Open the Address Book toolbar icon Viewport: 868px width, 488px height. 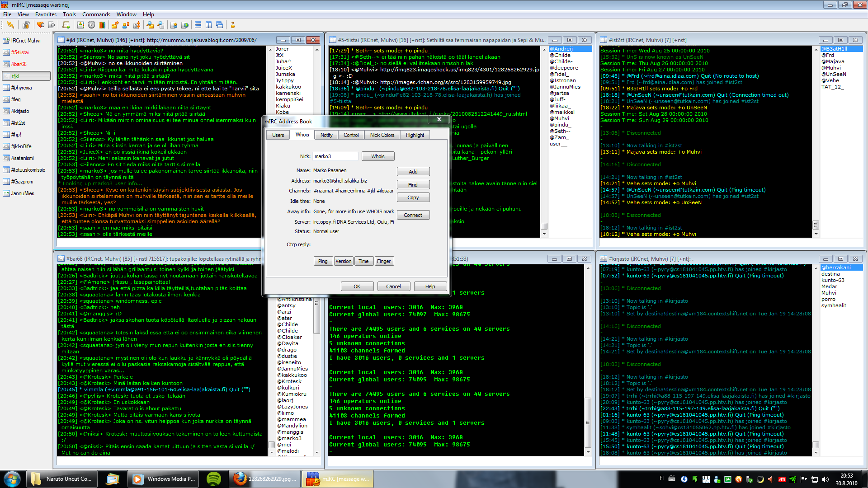pos(80,25)
